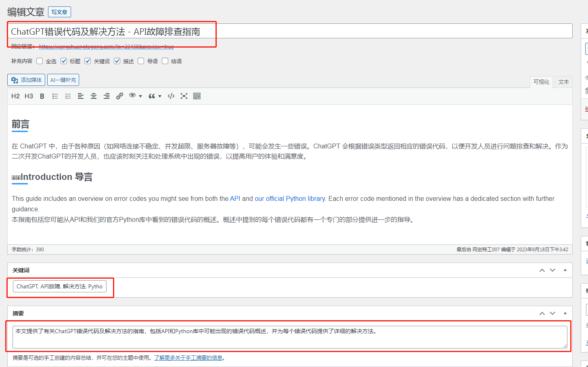Viewport: 588px width, 367px height.
Task: Click the 添加媒体 button
Action: click(x=27, y=80)
